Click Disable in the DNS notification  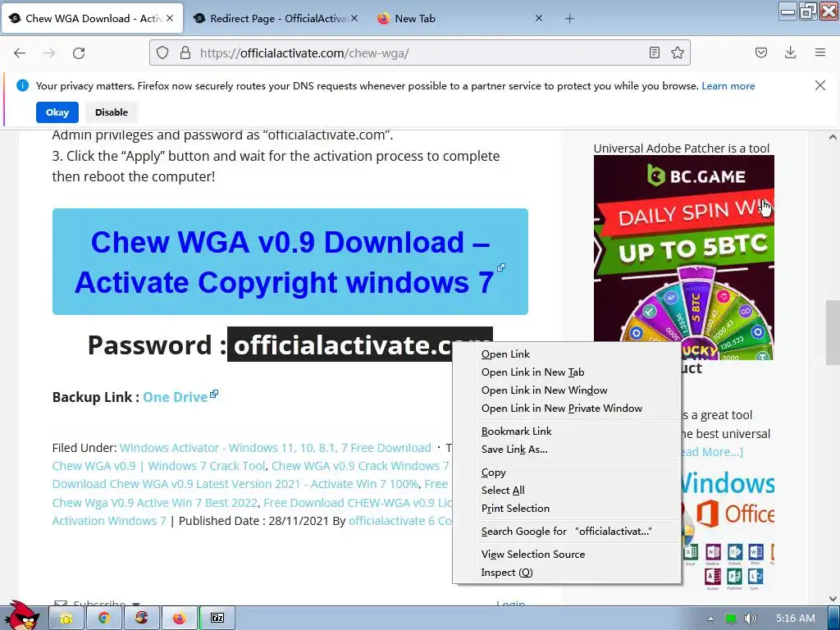point(112,112)
